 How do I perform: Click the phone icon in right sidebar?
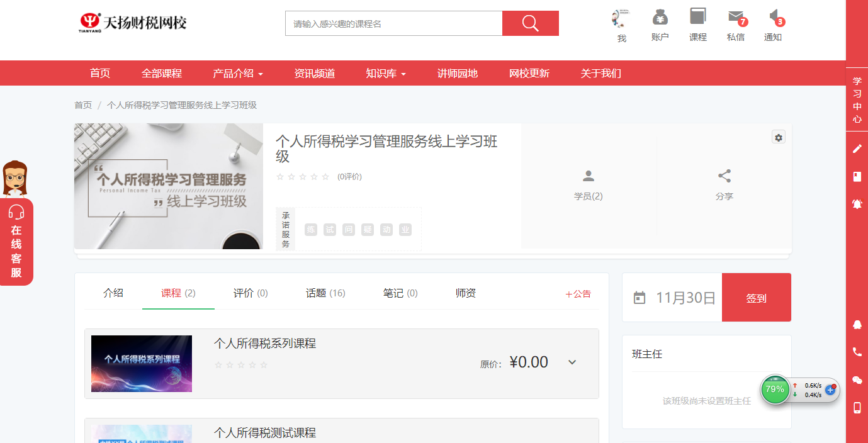click(857, 352)
